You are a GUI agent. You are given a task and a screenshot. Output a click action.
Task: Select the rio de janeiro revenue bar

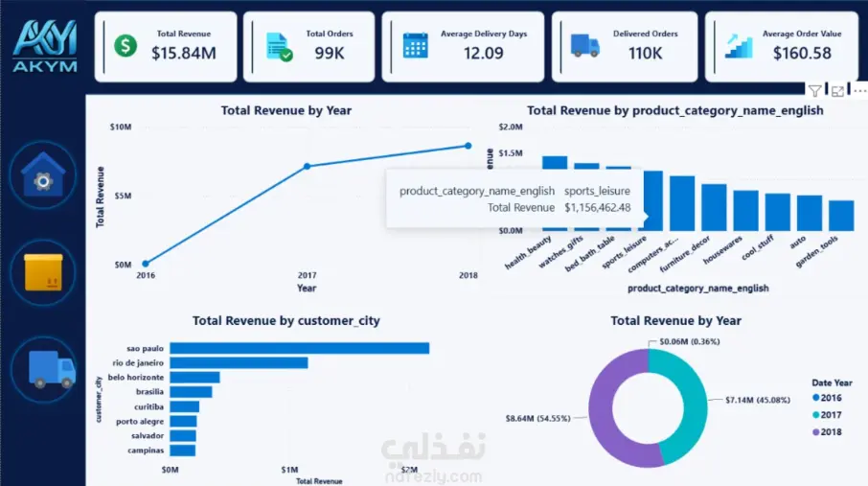[239, 362]
